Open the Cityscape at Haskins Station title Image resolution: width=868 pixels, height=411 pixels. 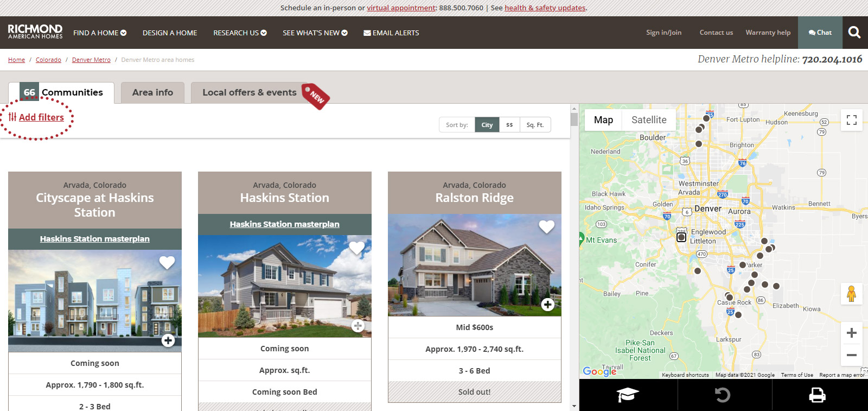[95, 205]
